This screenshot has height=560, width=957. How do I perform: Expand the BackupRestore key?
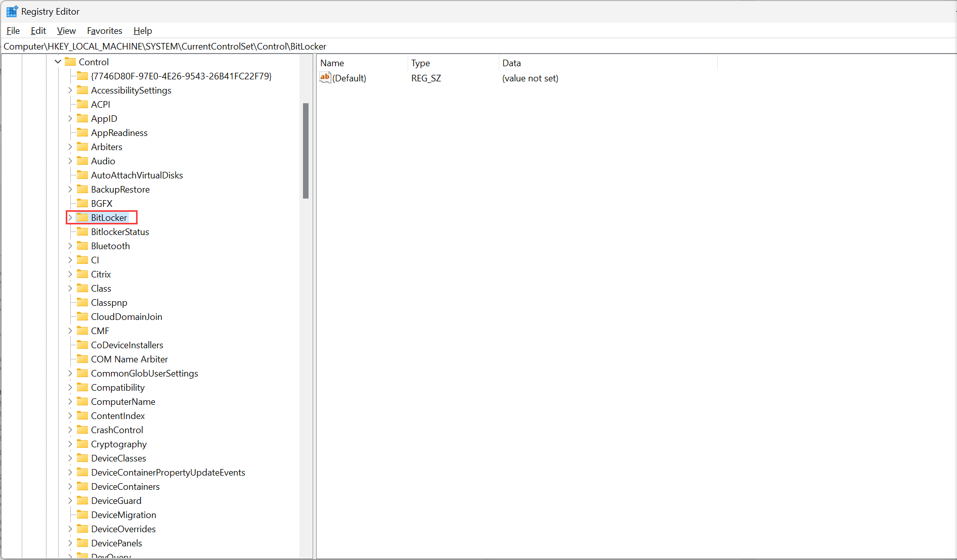coord(70,189)
